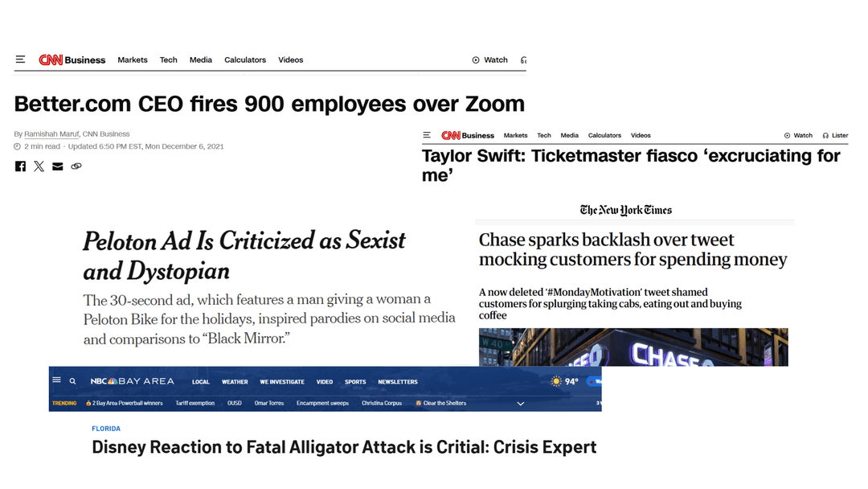Open Calculators menu above Better.com headline
The image size is (868, 489).
point(245,60)
